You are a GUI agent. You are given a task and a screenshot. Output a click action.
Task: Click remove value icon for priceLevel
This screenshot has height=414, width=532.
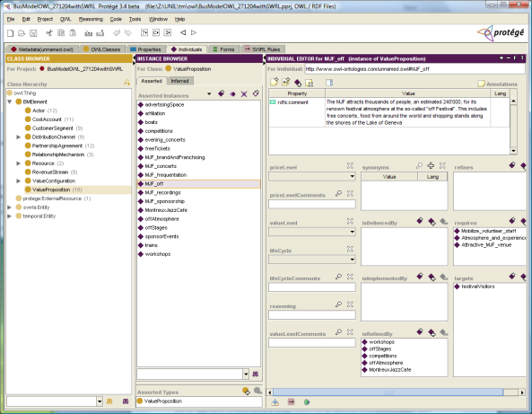(x=350, y=165)
